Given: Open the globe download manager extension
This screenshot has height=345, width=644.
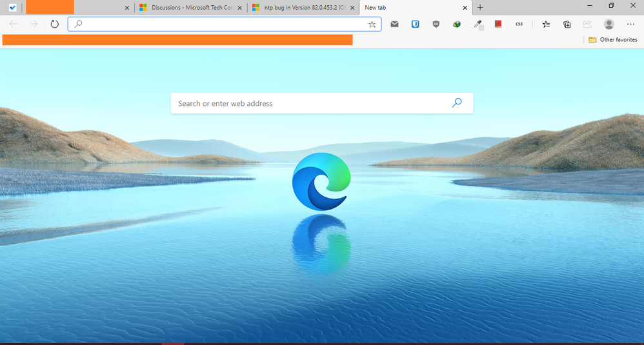Looking at the screenshot, I should 457,25.
